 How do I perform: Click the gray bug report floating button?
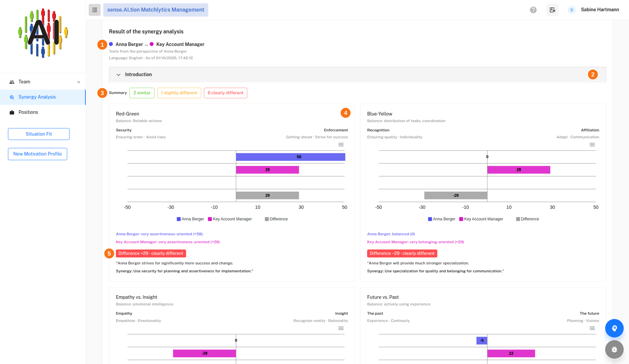pyautogui.click(x=614, y=349)
